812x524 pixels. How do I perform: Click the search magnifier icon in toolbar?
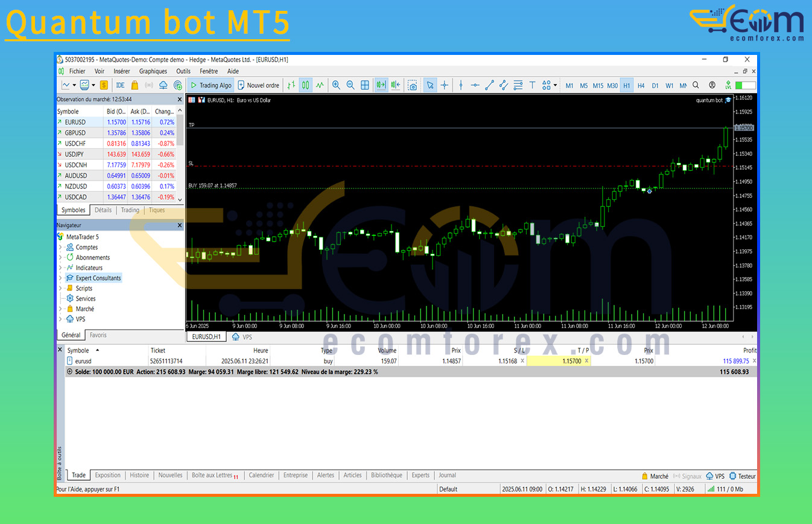pos(696,85)
